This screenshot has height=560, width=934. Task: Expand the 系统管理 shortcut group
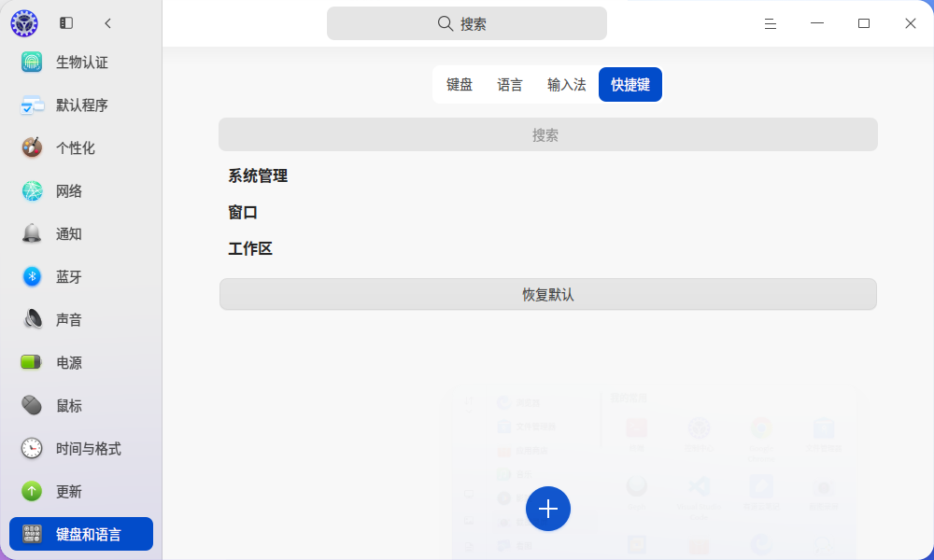pyautogui.click(x=258, y=175)
